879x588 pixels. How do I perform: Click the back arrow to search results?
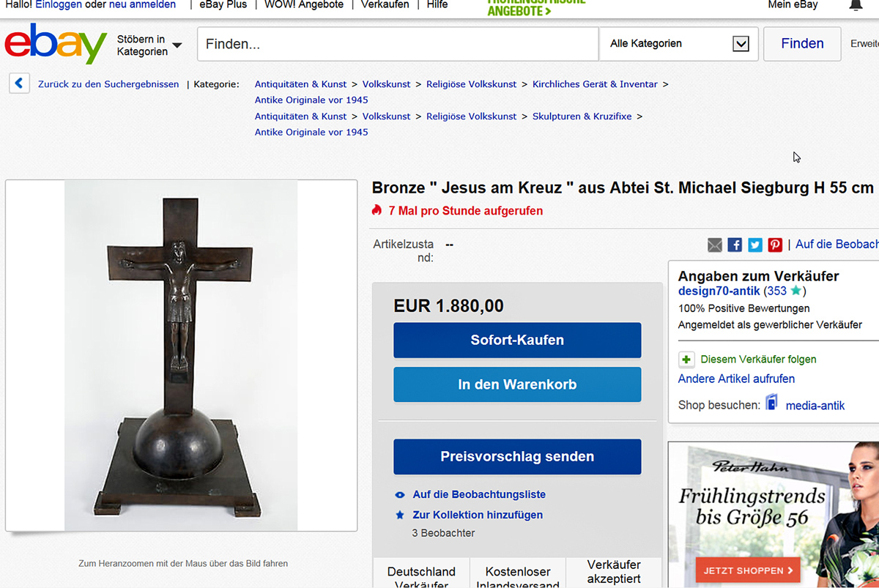coord(19,83)
